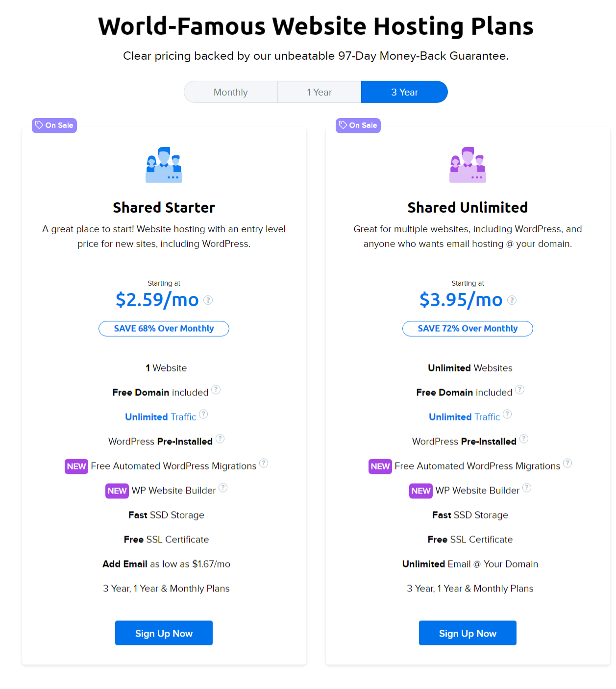Click the WordPress Pre-Installed help icon on Shared Starter
Viewport: 616px width, 689px height.
[220, 439]
